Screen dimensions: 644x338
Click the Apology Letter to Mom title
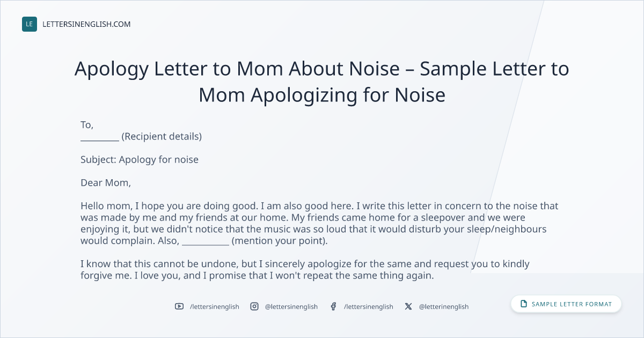click(322, 82)
